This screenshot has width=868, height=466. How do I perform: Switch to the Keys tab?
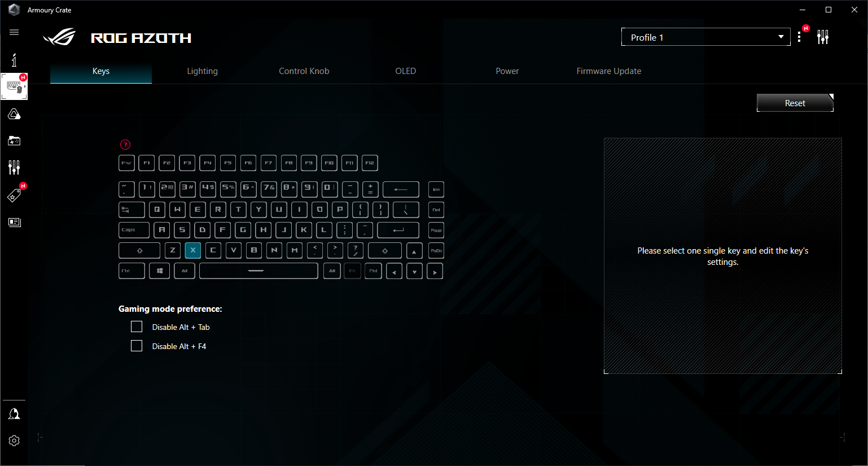coord(101,71)
